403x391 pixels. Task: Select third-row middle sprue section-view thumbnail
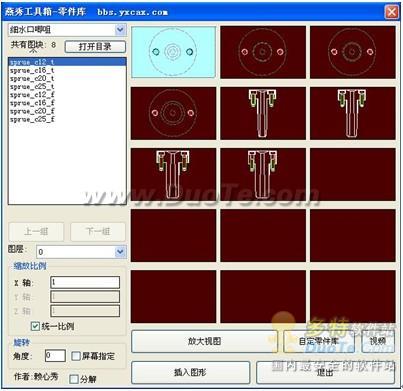pyautogui.click(x=263, y=175)
